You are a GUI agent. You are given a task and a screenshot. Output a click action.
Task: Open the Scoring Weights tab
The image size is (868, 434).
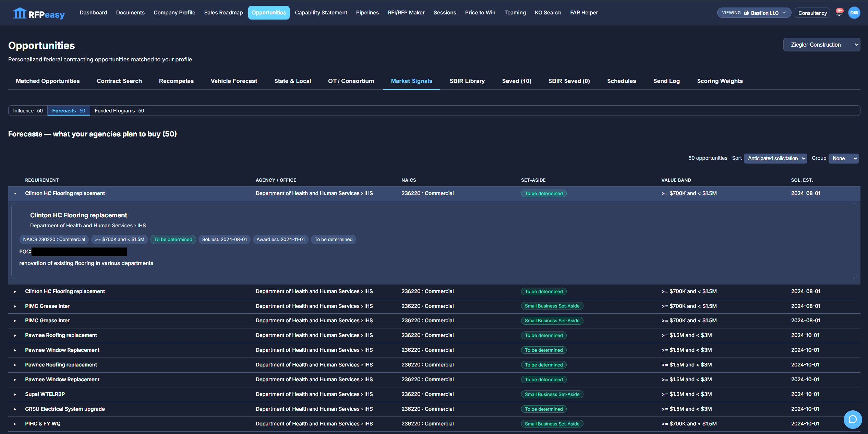pos(720,81)
